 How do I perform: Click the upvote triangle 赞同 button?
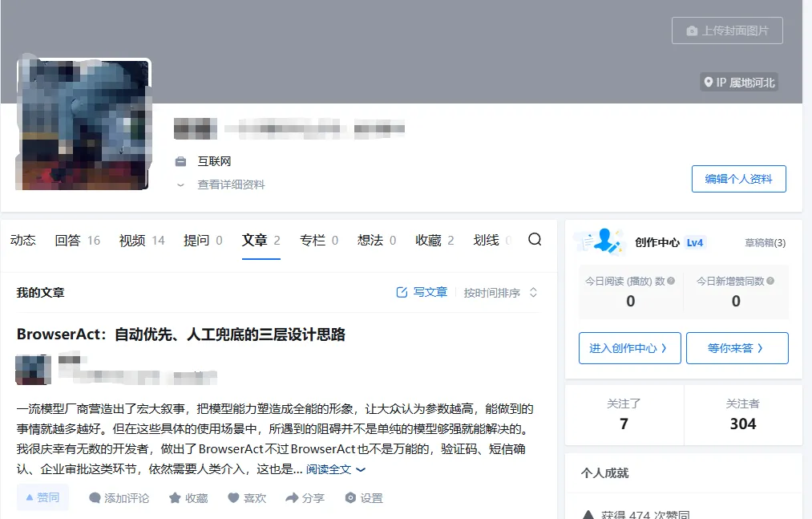42,497
